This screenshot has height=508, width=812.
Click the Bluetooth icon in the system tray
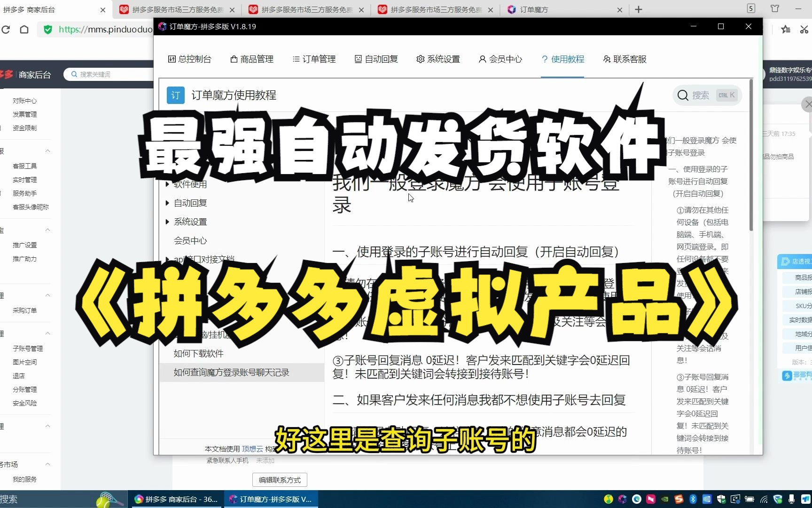[693, 500]
